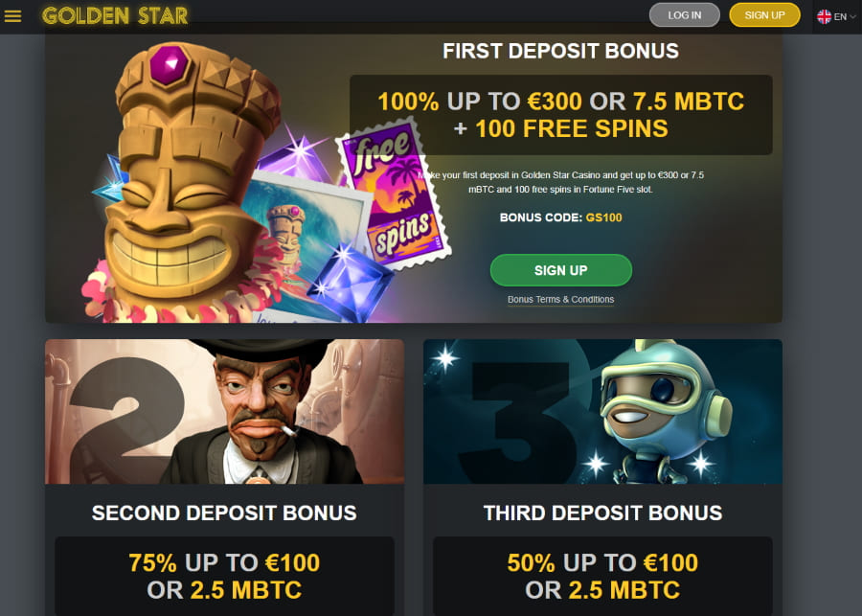Select the third deposit robot banner image

602,411
